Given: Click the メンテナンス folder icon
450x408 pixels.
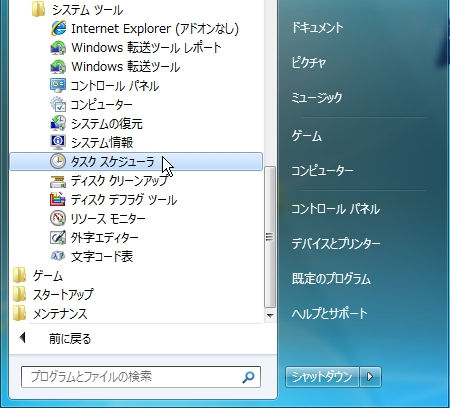Looking at the screenshot, I should pyautogui.click(x=20, y=313).
